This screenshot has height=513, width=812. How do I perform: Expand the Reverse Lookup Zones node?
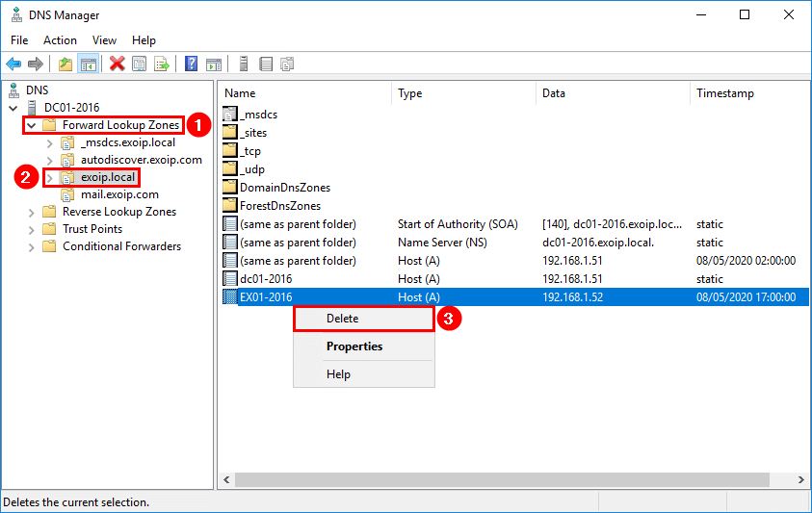click(x=31, y=213)
